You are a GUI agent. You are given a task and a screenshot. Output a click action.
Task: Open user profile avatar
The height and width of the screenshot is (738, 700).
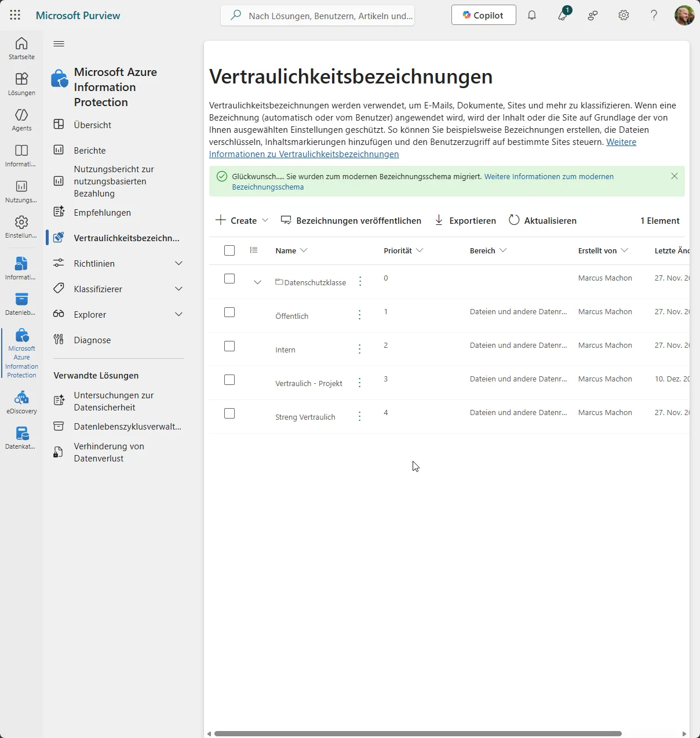pos(684,16)
